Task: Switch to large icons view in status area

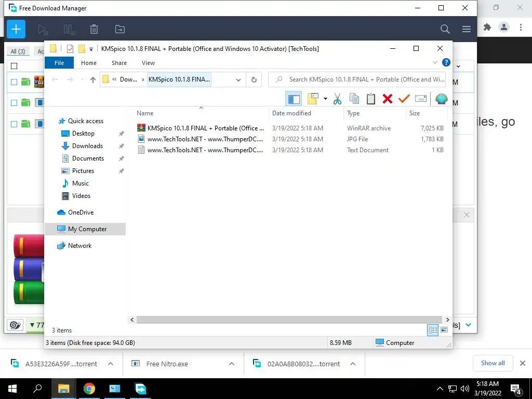Action: [444, 330]
